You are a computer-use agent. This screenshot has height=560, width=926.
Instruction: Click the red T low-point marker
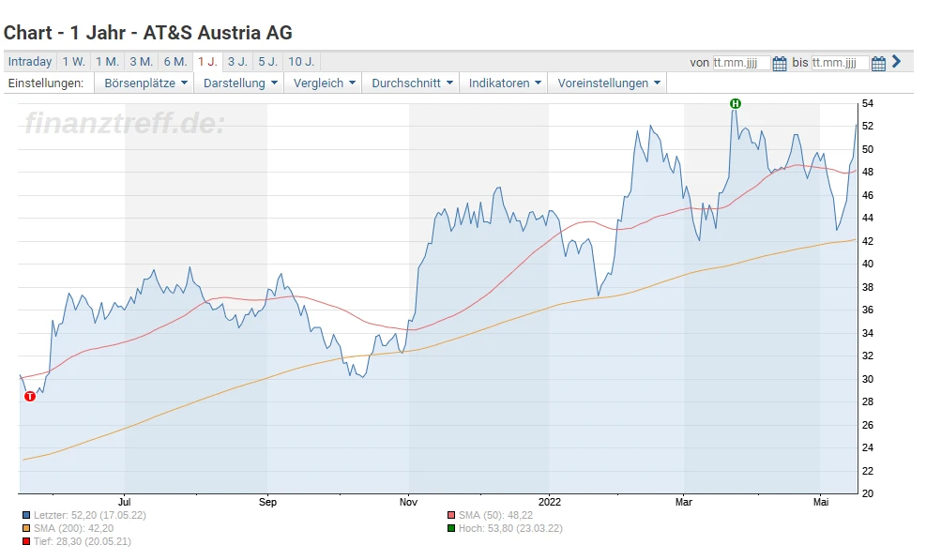[x=29, y=397]
